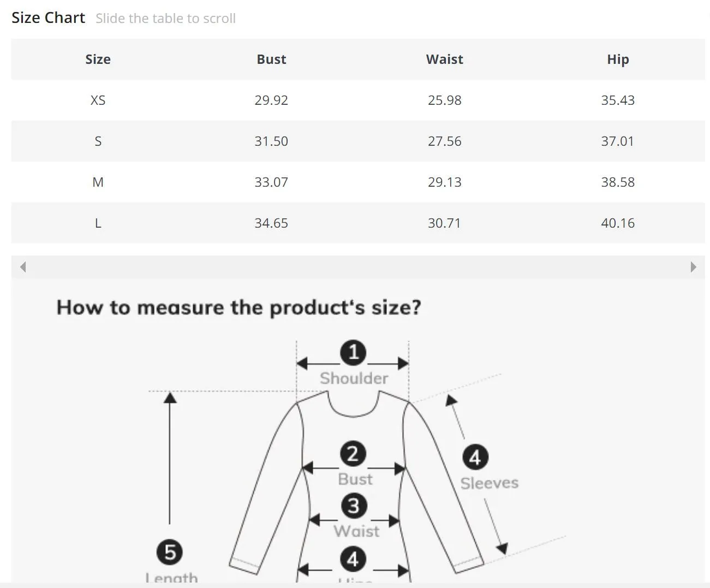Click the XS size row label
The image size is (710, 588).
[x=98, y=100]
